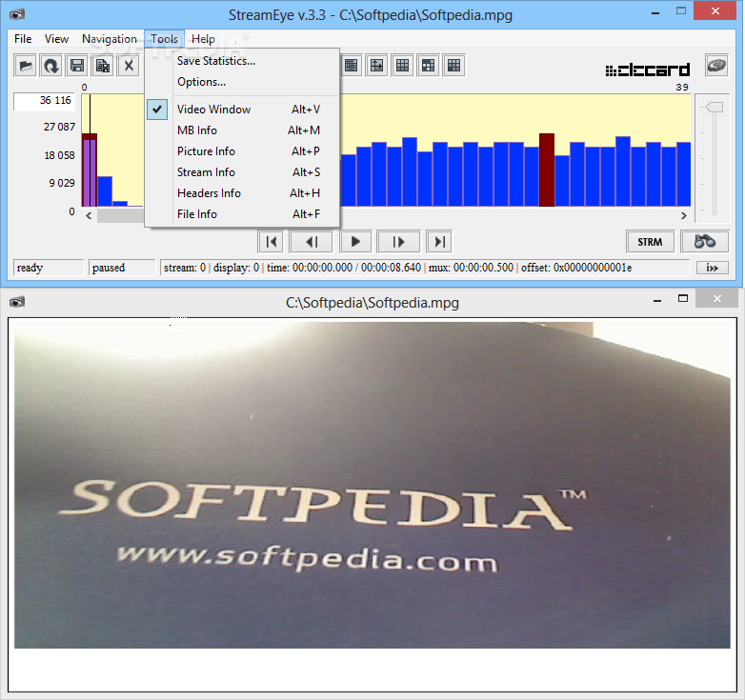Select Picture Info menu entry
The height and width of the screenshot is (700, 745).
pos(242,151)
